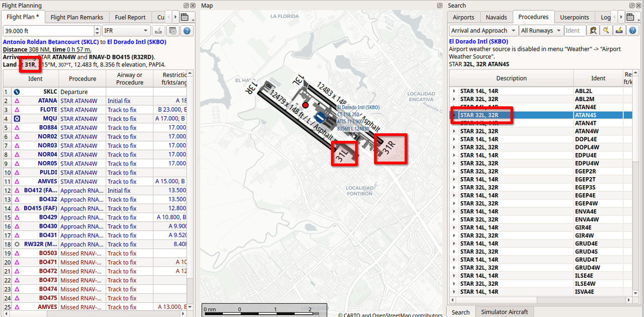Click the clear selection broom icon in Flight Planning

click(x=158, y=31)
